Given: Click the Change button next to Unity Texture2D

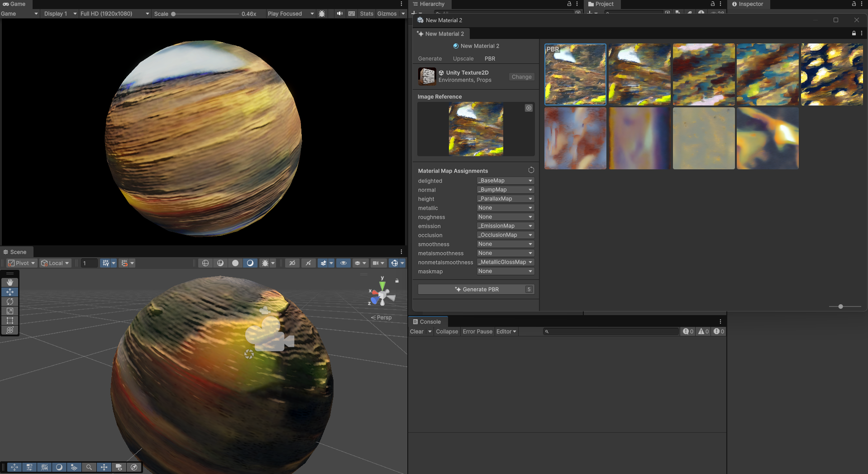Looking at the screenshot, I should [x=521, y=77].
